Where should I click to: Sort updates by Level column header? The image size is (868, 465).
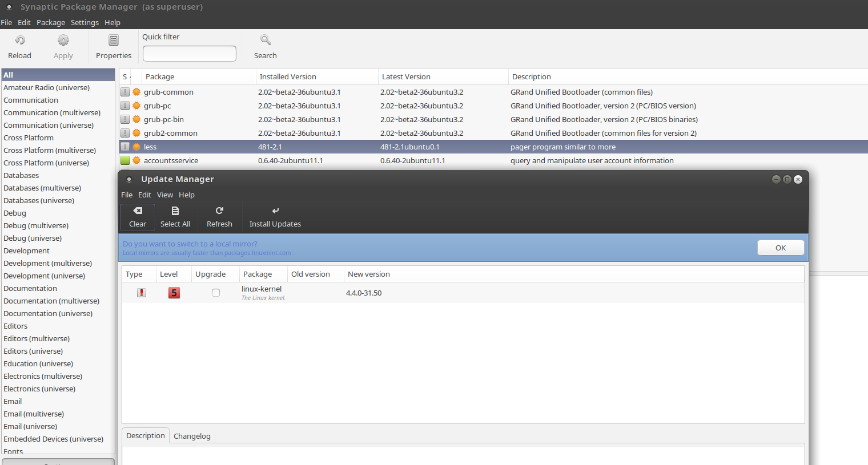click(x=173, y=274)
